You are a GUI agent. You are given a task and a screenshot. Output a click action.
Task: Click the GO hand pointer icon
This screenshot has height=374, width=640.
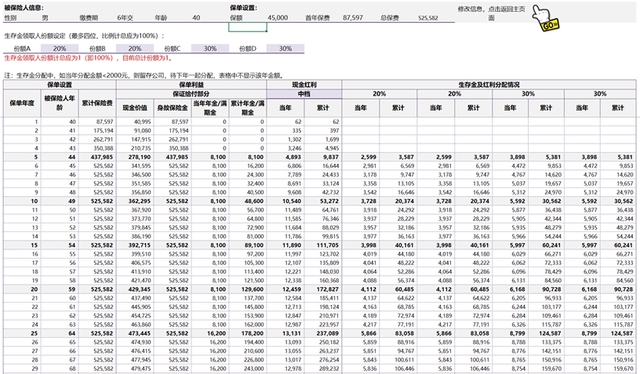click(x=545, y=18)
